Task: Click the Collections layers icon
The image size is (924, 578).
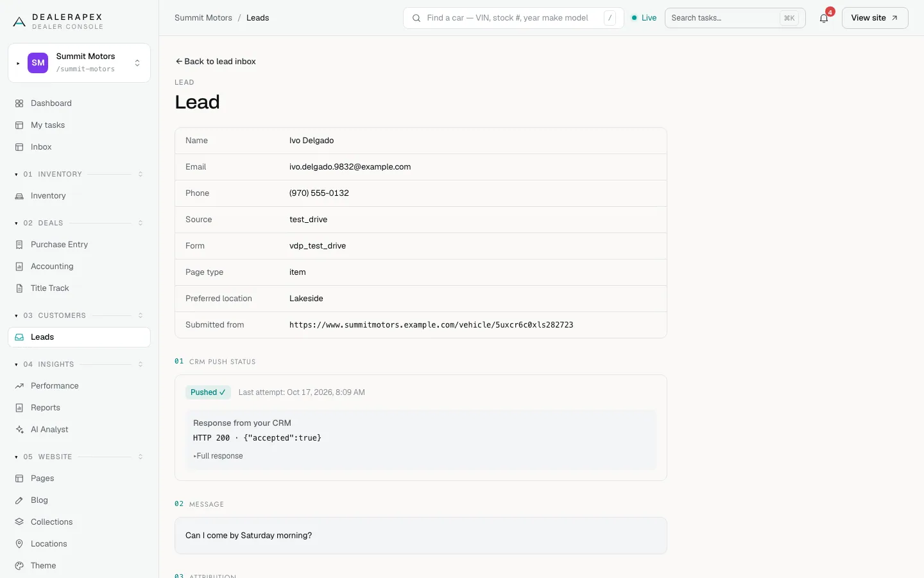Action: (x=19, y=522)
